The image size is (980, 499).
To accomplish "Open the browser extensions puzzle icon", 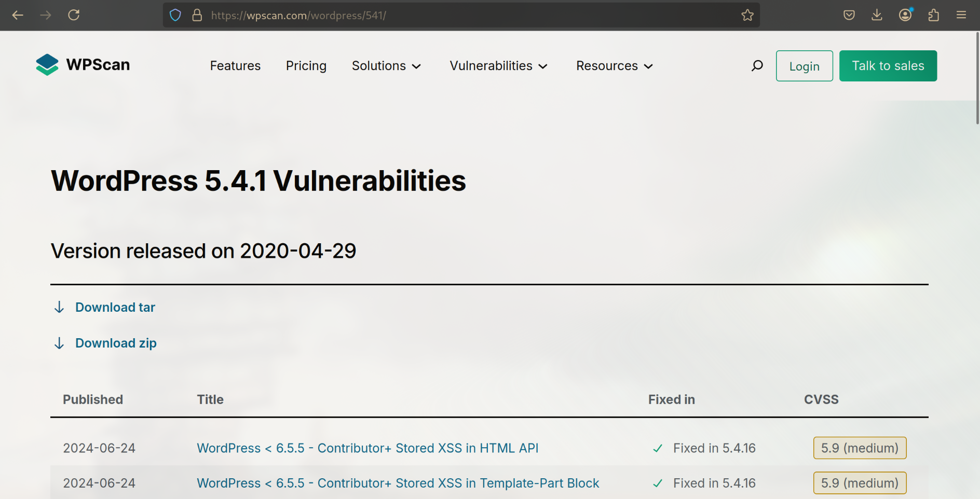I will click(933, 15).
